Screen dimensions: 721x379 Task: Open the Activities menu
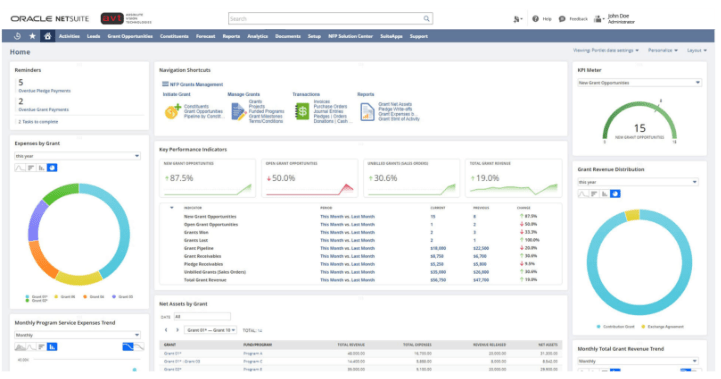[69, 36]
